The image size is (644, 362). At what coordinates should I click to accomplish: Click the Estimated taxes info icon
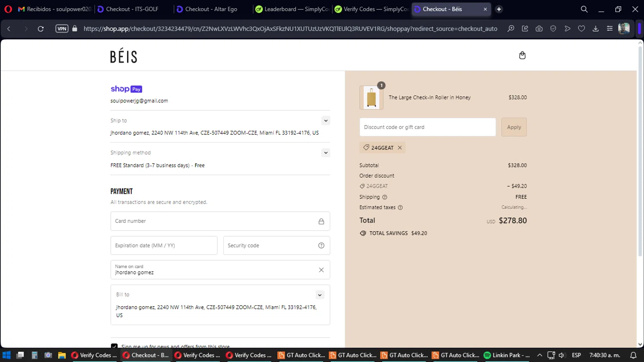400,207
